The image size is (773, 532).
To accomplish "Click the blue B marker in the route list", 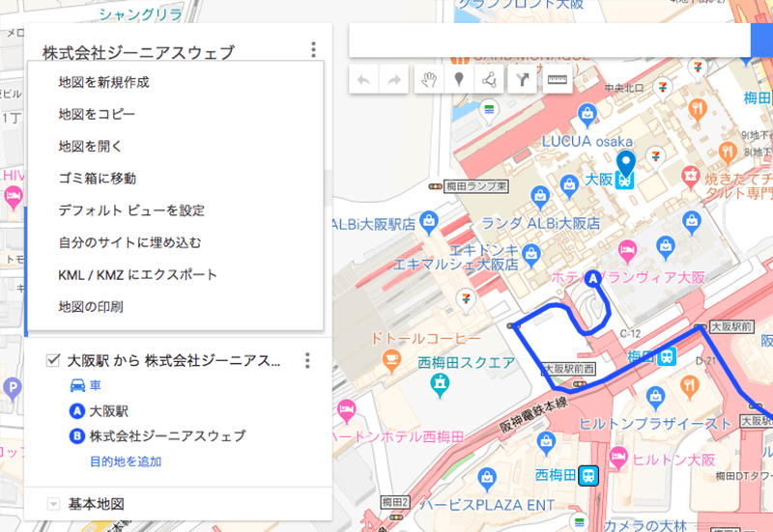I will (77, 436).
